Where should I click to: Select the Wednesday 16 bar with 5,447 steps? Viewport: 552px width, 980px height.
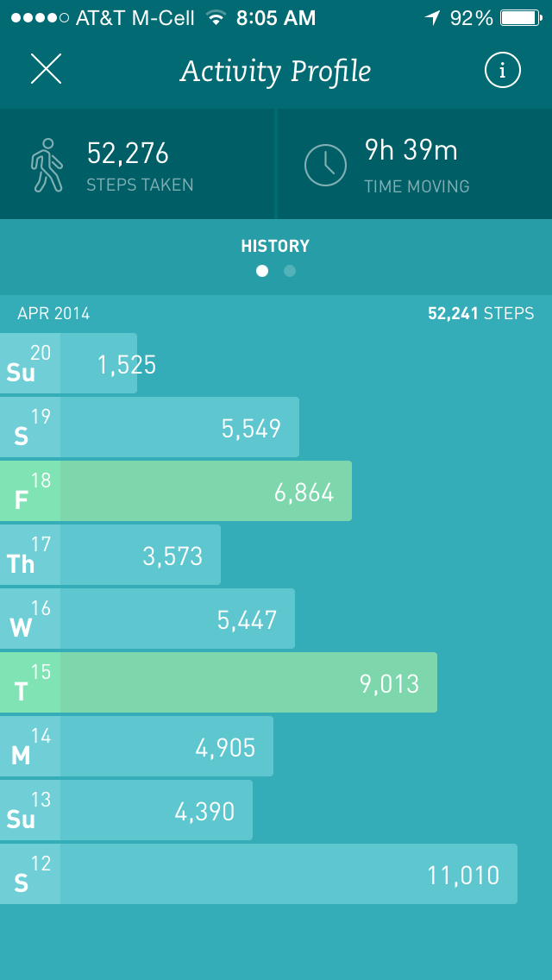coord(147,619)
